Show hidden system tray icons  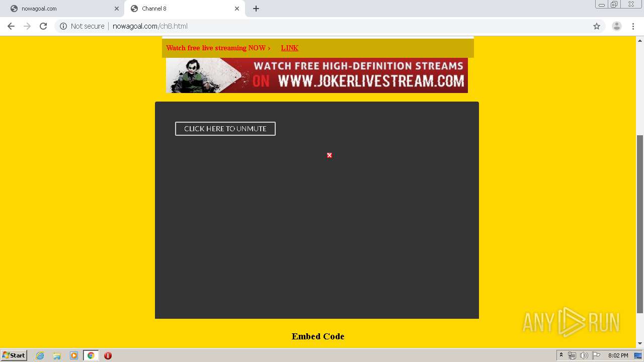pos(561,355)
